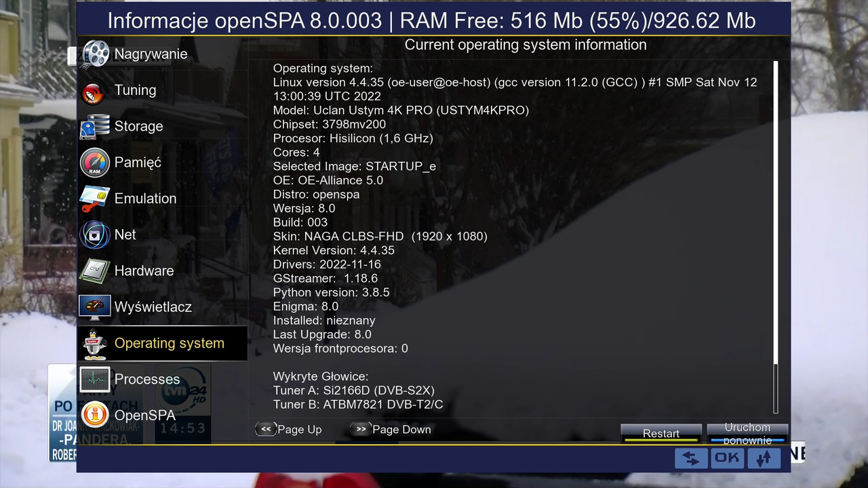Click the Model: Uclan Ustym 4K PRO line

401,110
